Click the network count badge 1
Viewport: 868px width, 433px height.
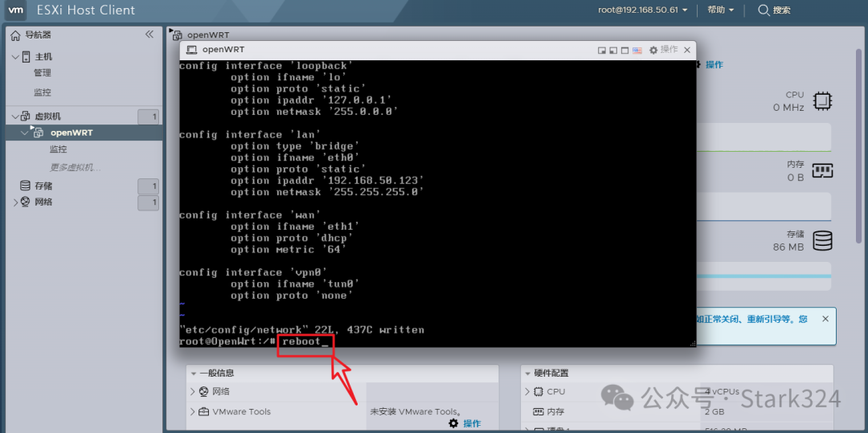149,203
